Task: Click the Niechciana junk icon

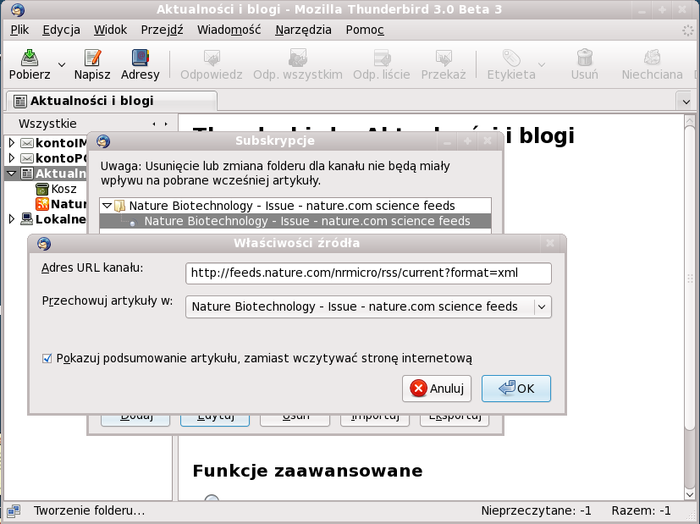Action: tap(651, 58)
